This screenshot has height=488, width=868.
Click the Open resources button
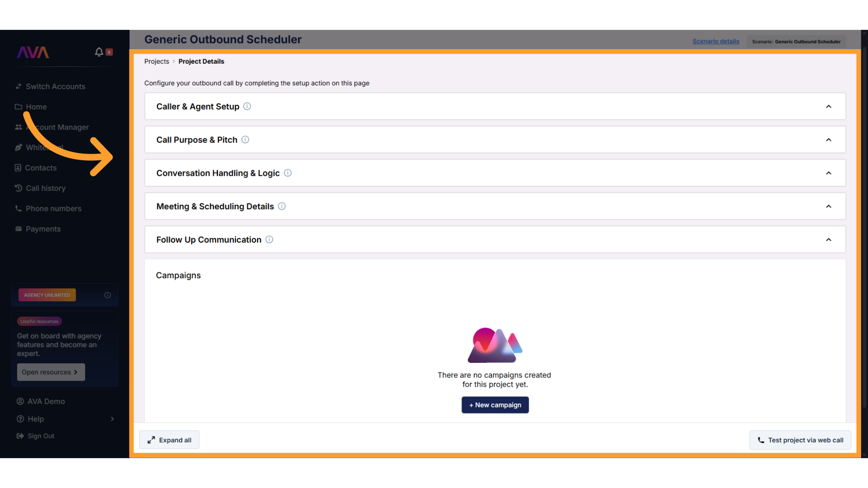click(x=51, y=372)
